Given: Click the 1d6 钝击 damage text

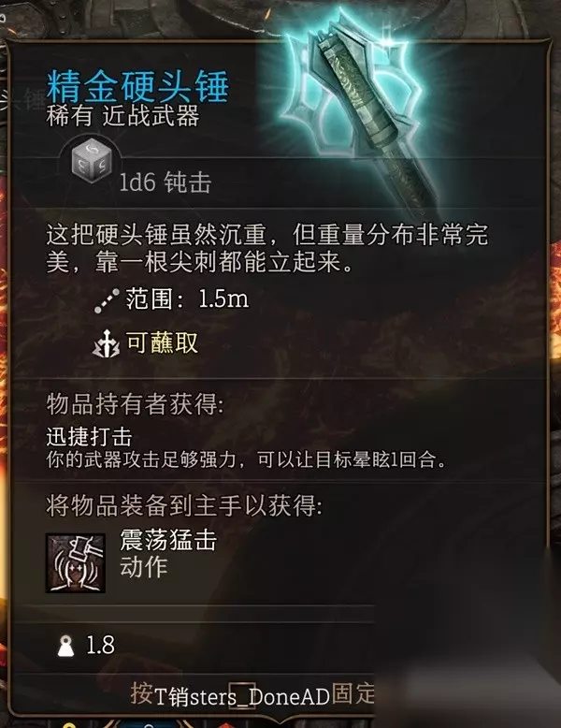Looking at the screenshot, I should pyautogui.click(x=165, y=182).
